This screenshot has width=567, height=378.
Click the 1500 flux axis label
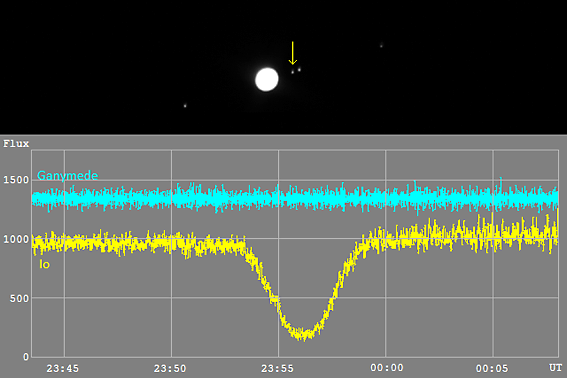tap(16, 180)
